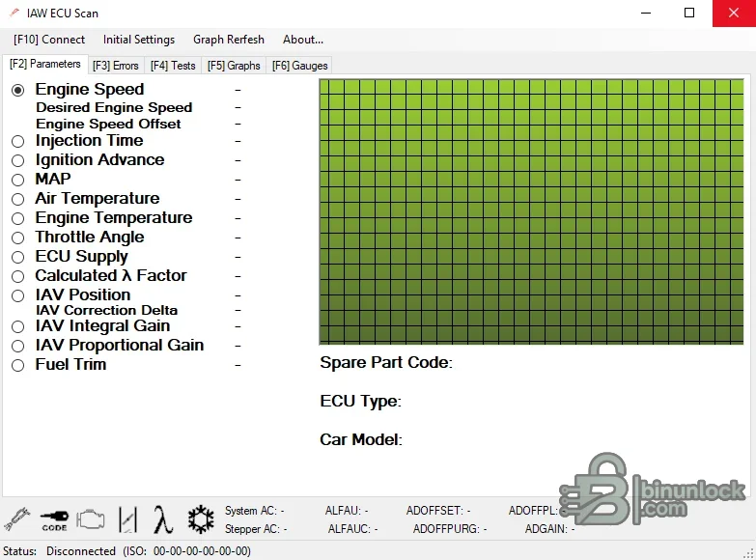Select the Calculated λ Factor radio button

17,276
